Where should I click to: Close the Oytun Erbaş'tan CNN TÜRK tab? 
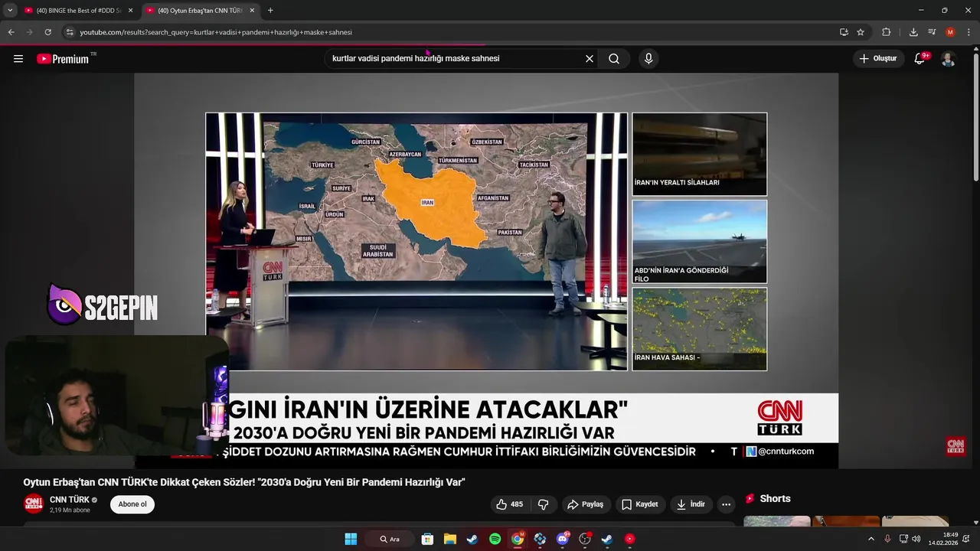pyautogui.click(x=252, y=11)
